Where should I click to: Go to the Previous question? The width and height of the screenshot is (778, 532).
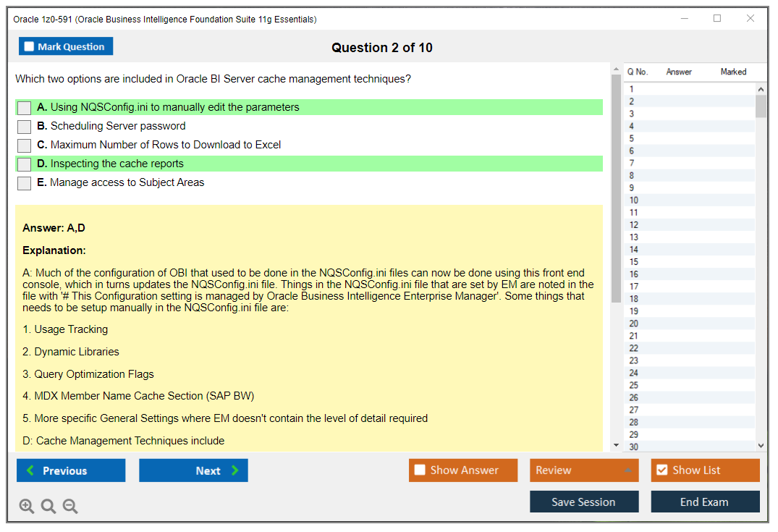click(x=71, y=470)
